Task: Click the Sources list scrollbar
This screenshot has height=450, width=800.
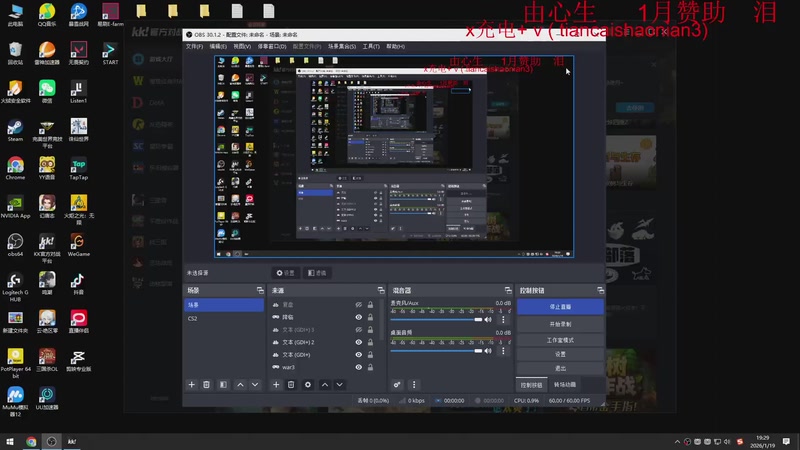Action: click(382, 319)
